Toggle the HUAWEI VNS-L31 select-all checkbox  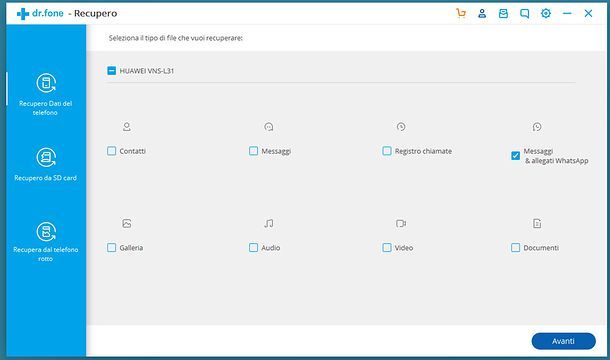(x=112, y=71)
